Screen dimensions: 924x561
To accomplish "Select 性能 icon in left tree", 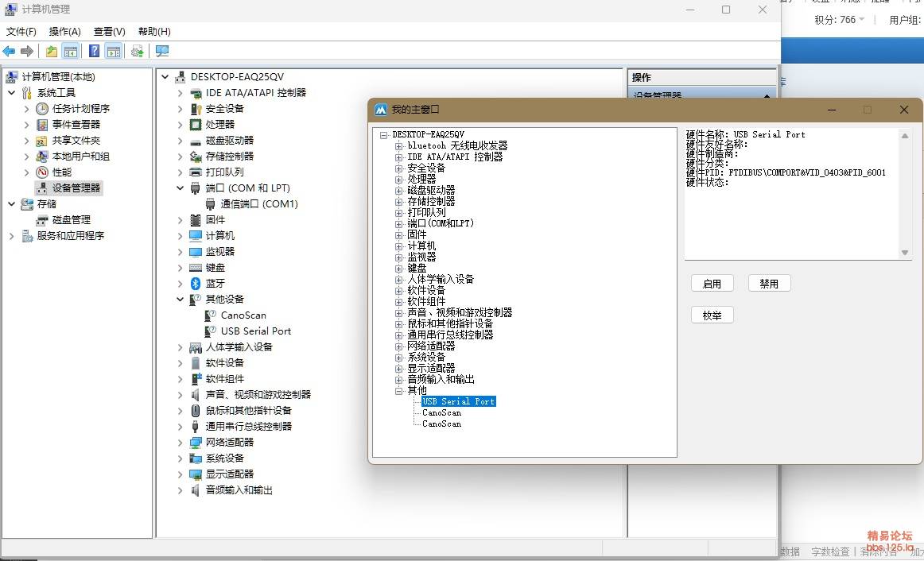I will tap(42, 172).
